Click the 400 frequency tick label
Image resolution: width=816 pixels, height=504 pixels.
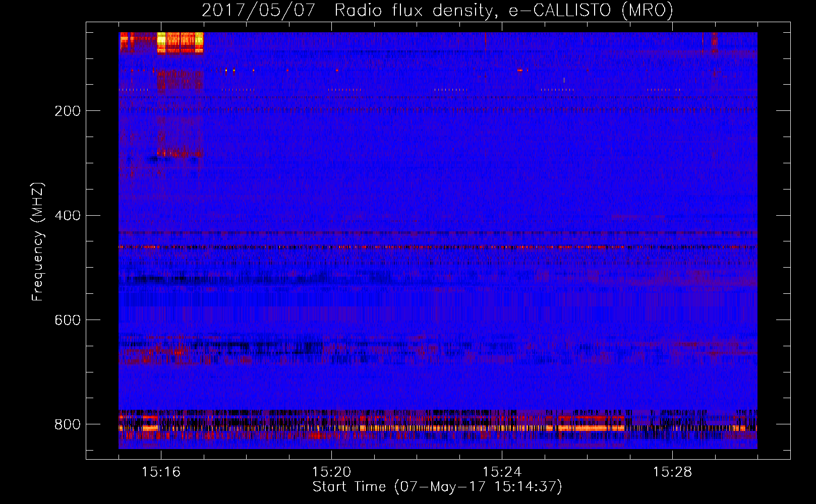[x=68, y=216]
